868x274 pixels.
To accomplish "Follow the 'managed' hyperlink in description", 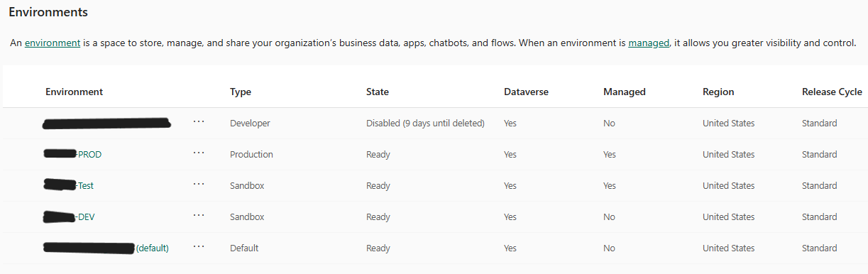I will [x=649, y=43].
